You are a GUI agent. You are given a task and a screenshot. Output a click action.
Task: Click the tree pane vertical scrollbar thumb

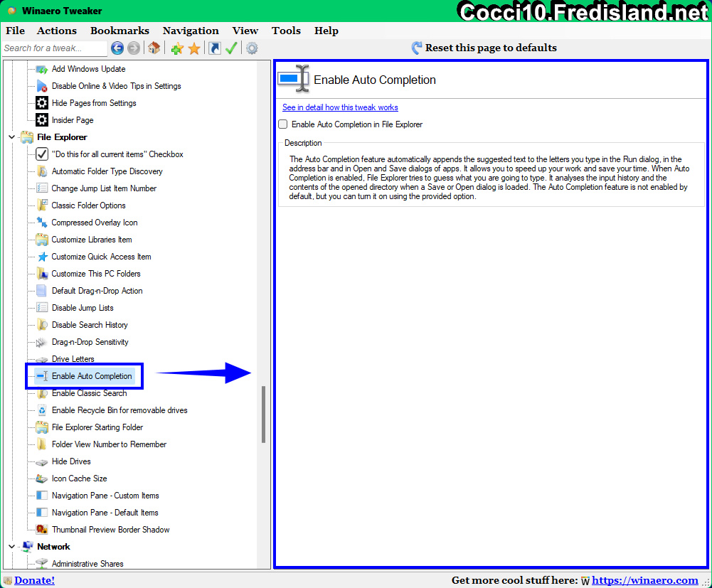tap(263, 414)
